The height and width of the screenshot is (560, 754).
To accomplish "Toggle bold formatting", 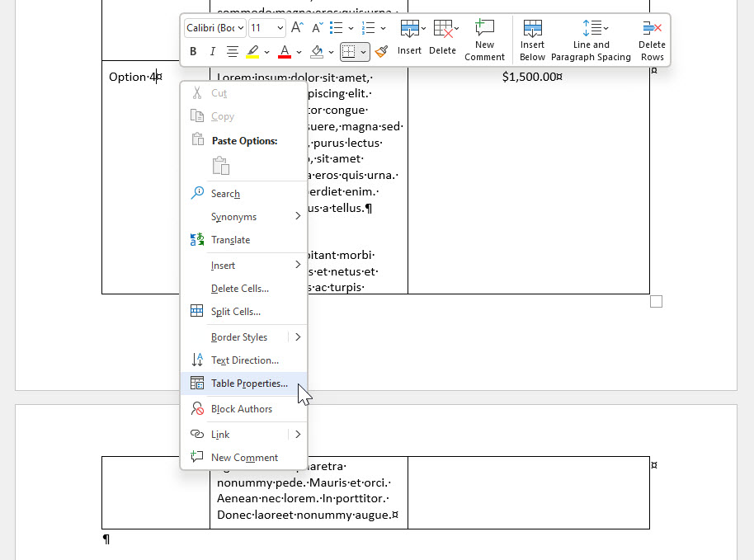I will (192, 51).
